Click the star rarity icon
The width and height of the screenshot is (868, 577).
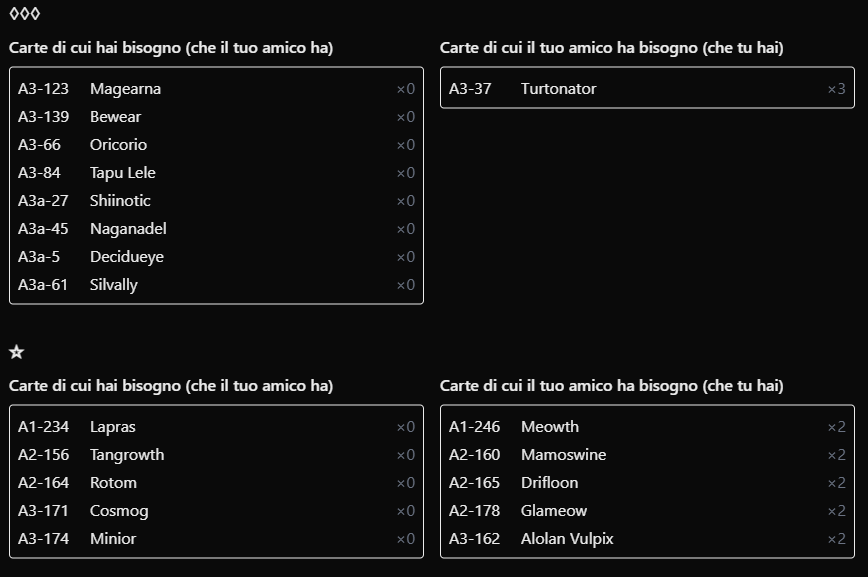click(x=16, y=352)
